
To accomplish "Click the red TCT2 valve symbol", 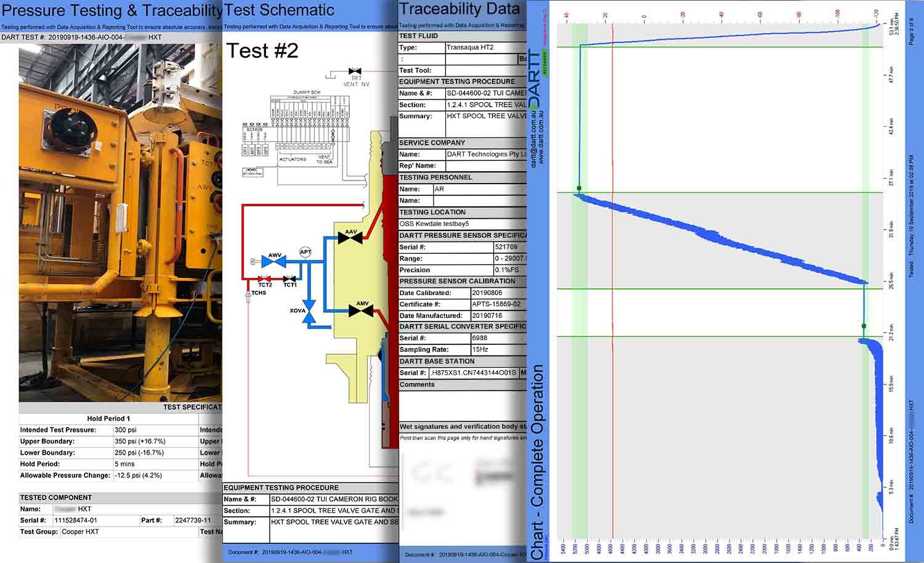I will (x=265, y=279).
